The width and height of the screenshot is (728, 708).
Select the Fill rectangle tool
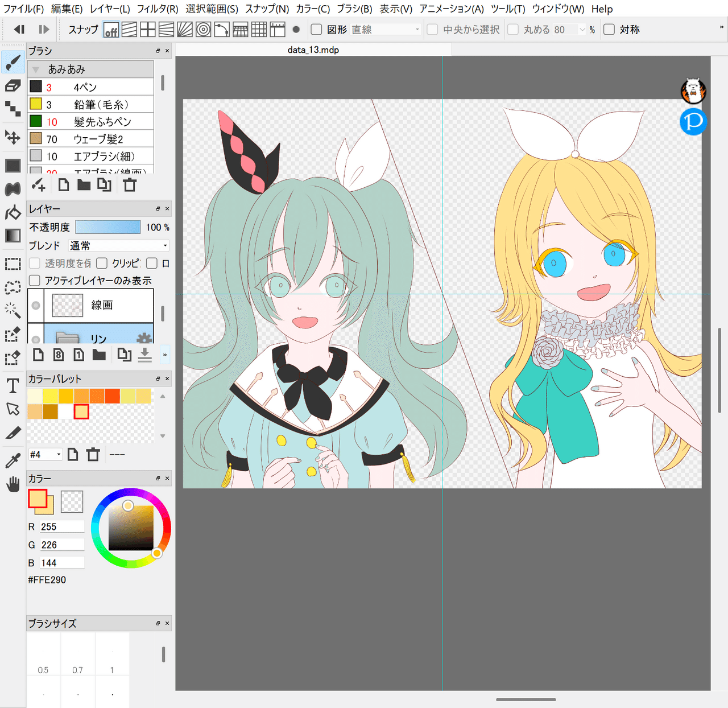tap(13, 166)
